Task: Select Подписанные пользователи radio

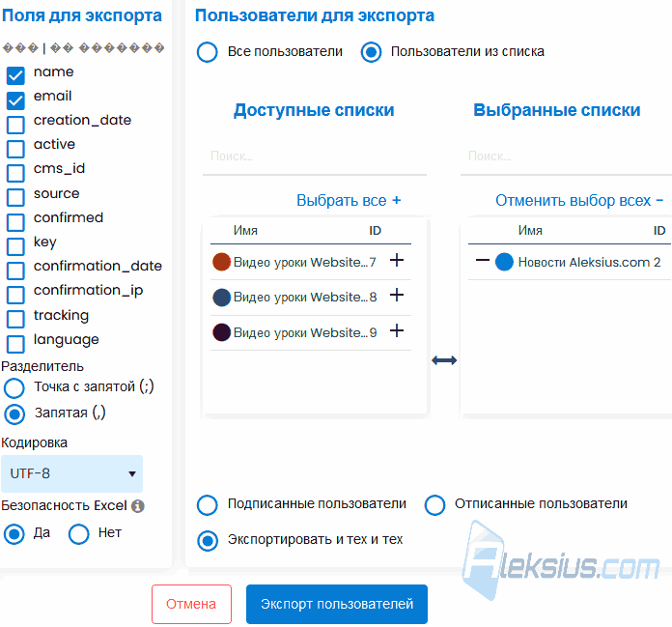Action: click(x=207, y=504)
